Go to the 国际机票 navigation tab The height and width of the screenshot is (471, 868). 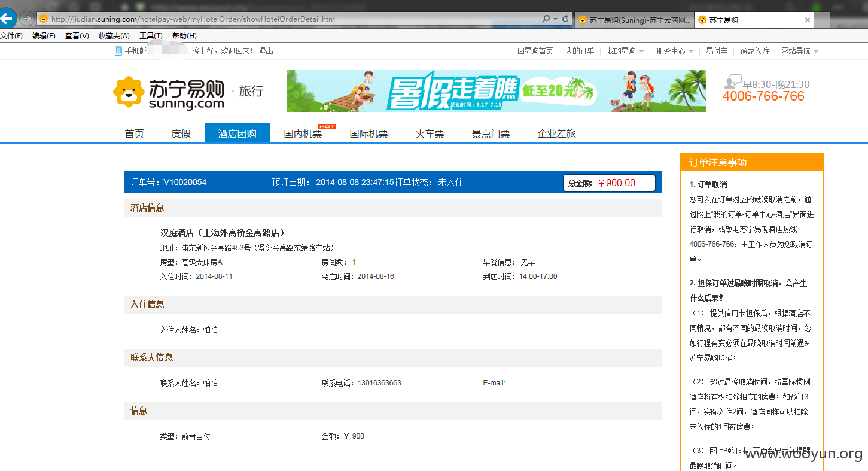click(x=369, y=133)
